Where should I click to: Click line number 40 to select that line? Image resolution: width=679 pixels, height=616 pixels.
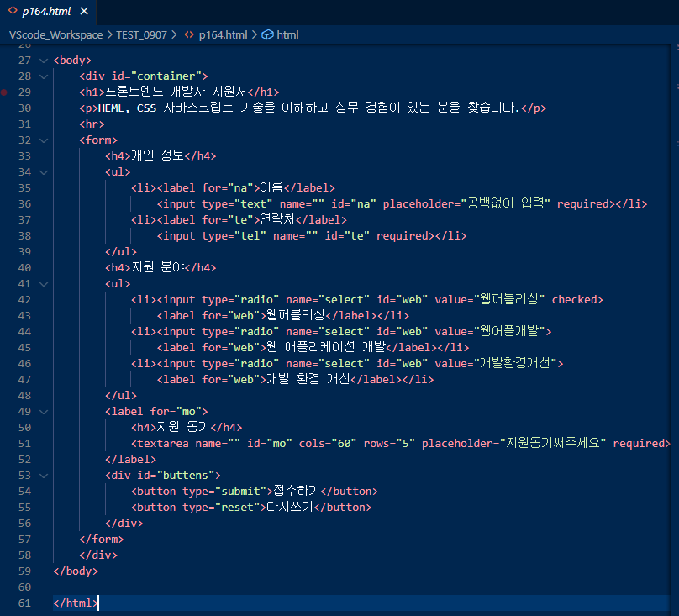[24, 267]
